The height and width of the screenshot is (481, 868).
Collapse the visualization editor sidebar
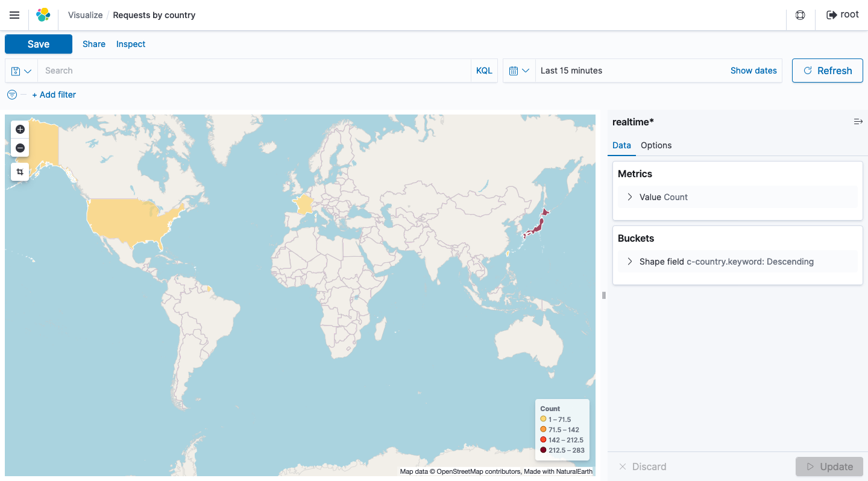[x=858, y=122]
